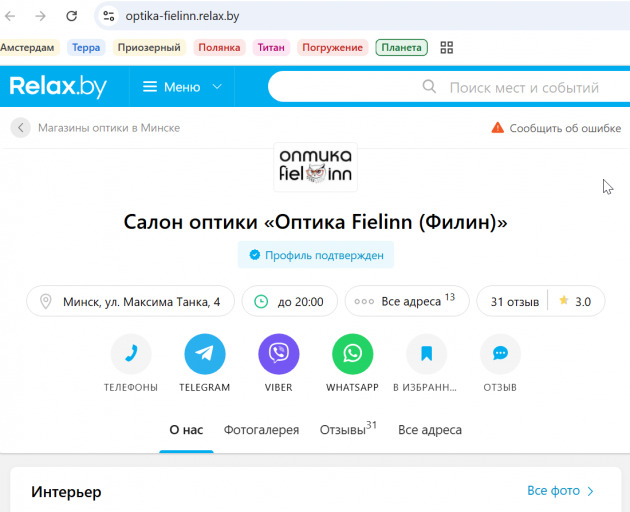Screen dimensions: 630x512
Task: Click the URL optika-fielinn.relax.by
Action: pos(182,16)
